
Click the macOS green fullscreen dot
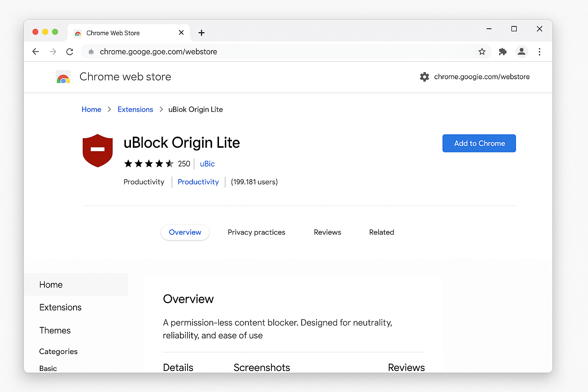tap(55, 32)
